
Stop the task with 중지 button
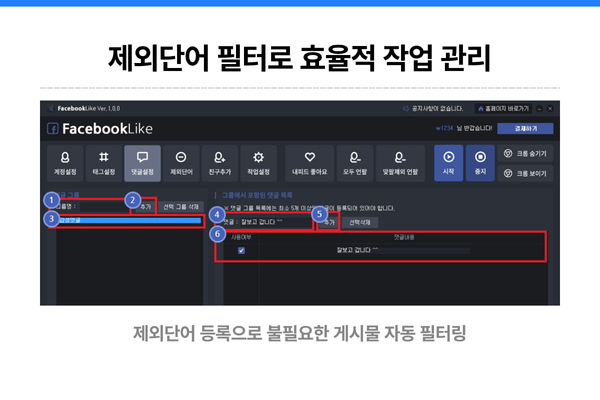pos(480,163)
